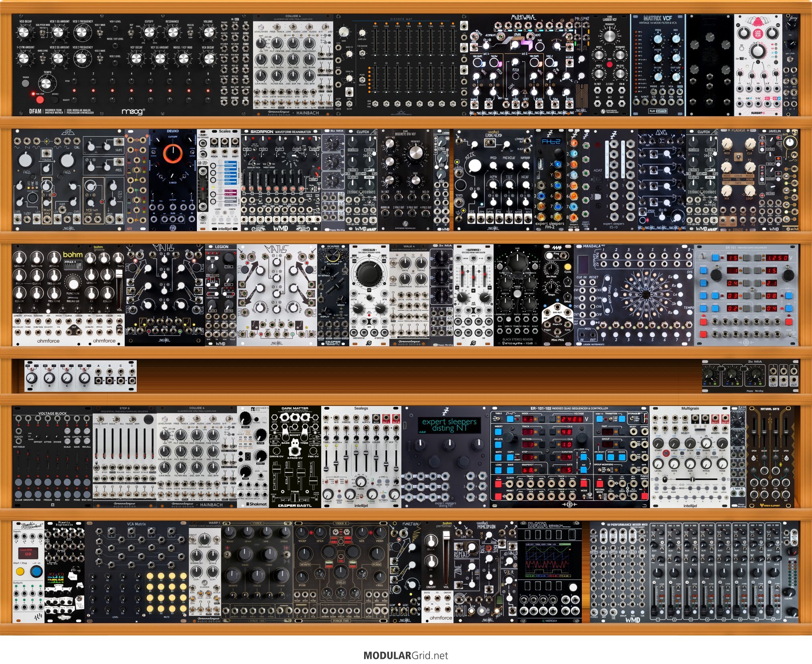Image resolution: width=812 pixels, height=664 pixels.
Task: Click the Happy Nerding logo on the 1U 3x MIA
Action: 754,390
